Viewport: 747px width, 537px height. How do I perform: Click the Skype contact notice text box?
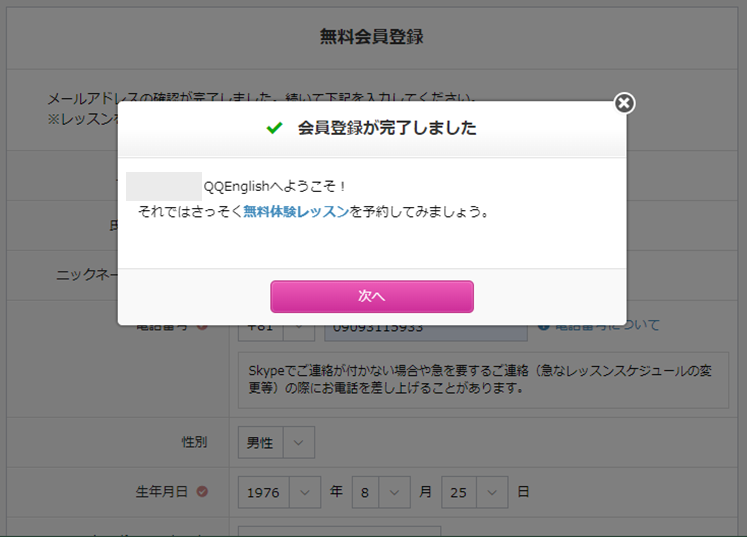point(483,380)
